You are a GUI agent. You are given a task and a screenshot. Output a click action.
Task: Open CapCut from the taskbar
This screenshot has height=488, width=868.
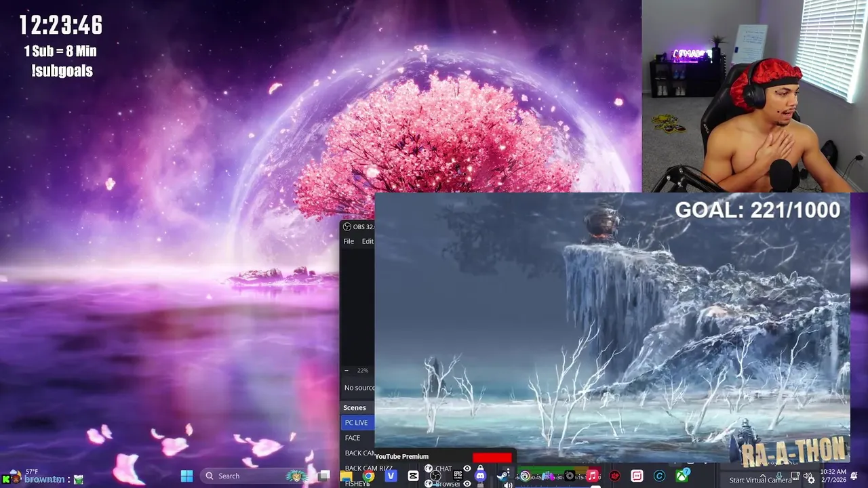click(413, 476)
